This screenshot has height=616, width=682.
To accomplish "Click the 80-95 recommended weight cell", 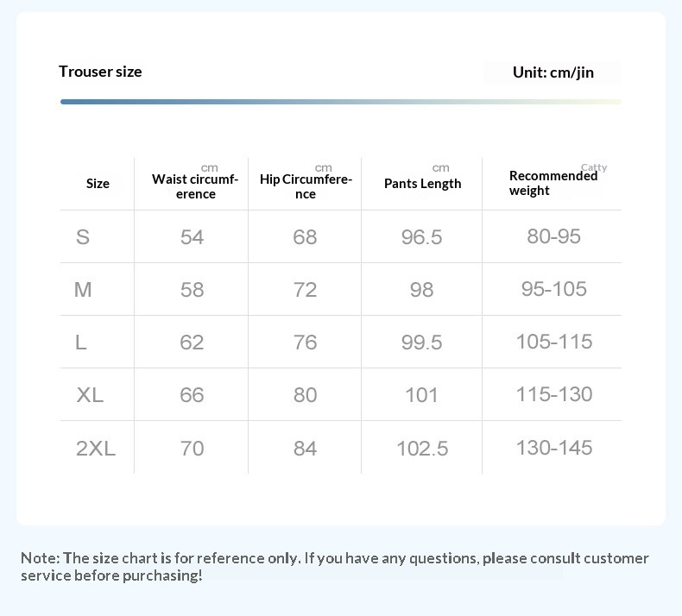I will click(x=553, y=236).
